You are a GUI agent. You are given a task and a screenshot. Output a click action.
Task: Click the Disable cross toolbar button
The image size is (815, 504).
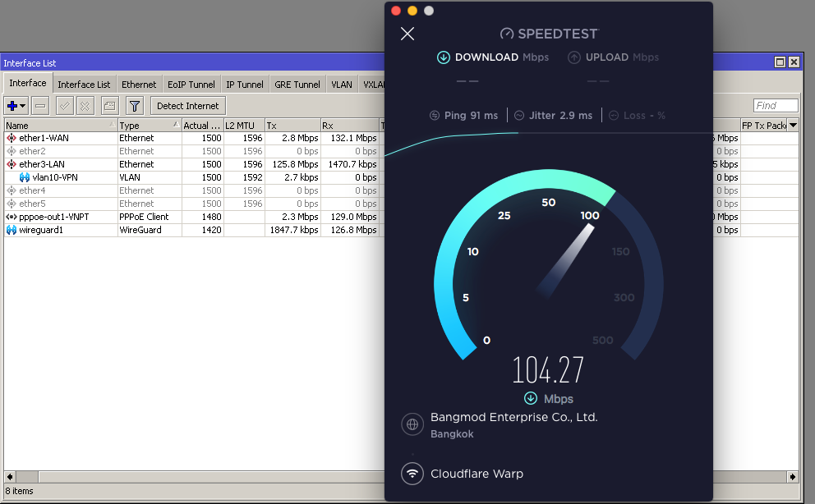pyautogui.click(x=85, y=106)
